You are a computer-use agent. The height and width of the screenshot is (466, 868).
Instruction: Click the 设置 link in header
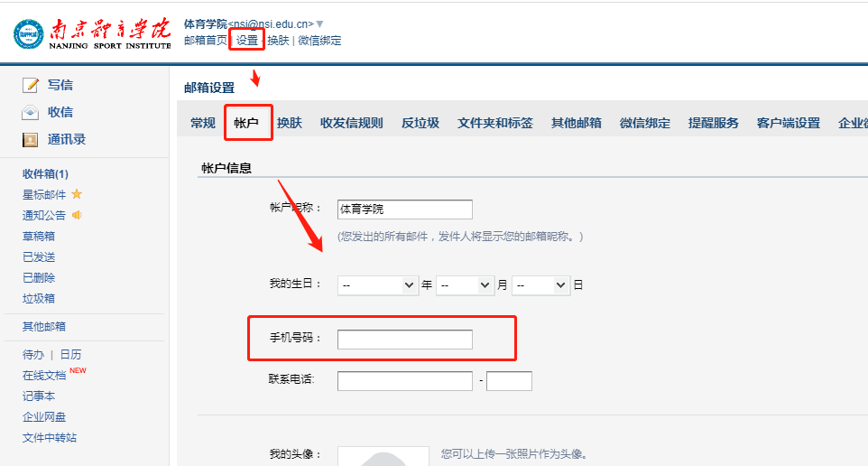(x=246, y=41)
